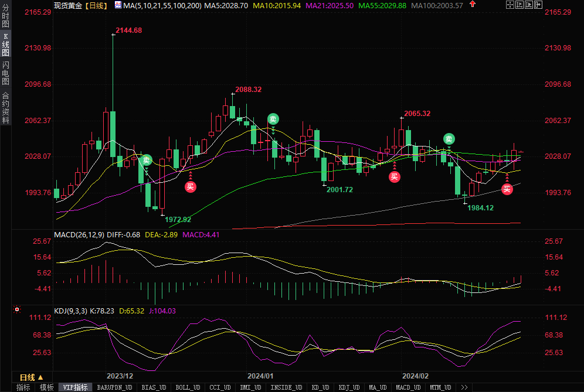The height and width of the screenshot is (392, 584).
Task: Click the DIFF:-0.68 value label
Action: (x=123, y=235)
